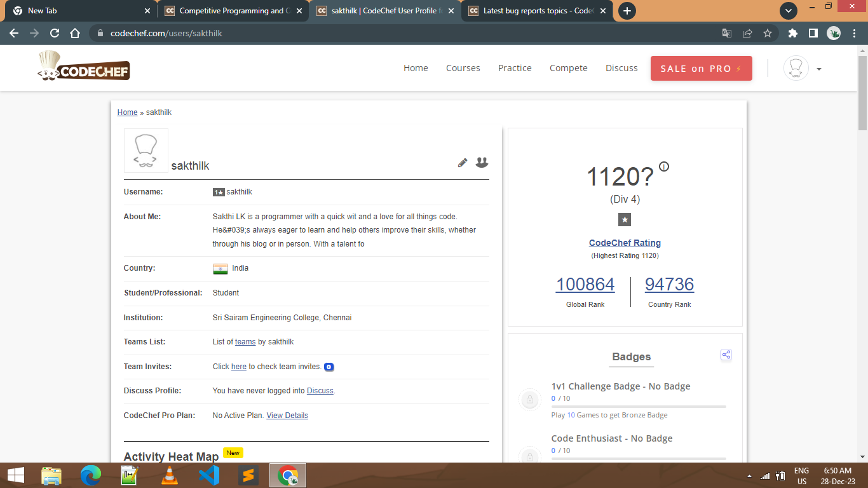Open the tab search dropdown arrow
Viewport: 868px width, 488px height.
(x=789, y=11)
